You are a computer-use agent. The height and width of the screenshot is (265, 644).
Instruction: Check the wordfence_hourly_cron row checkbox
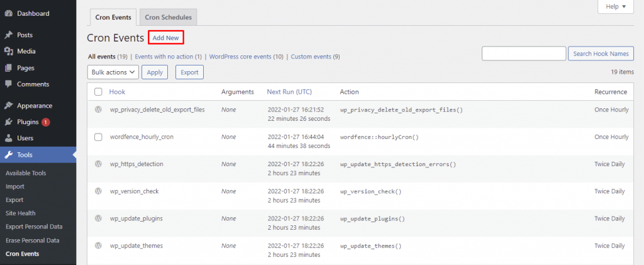pos(98,137)
